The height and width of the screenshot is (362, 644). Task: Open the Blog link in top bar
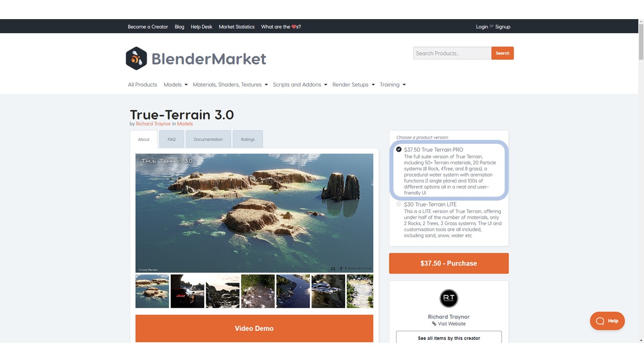click(x=179, y=27)
